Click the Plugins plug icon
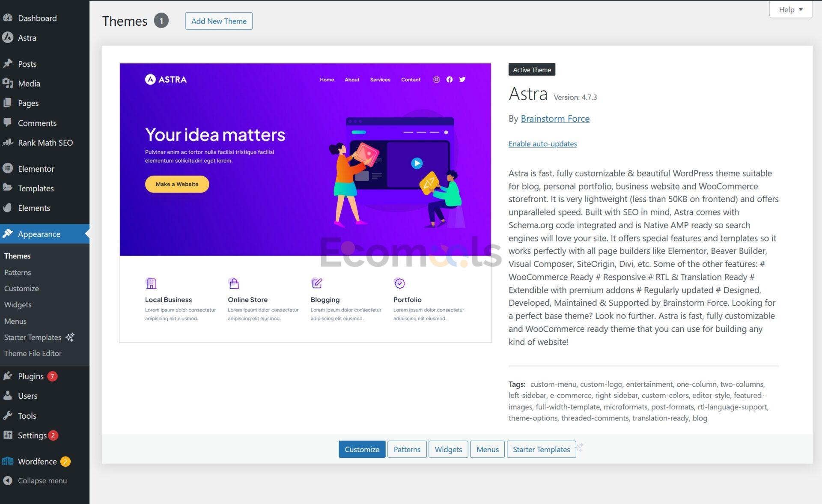Screen dimensions: 822x504 click(8, 376)
